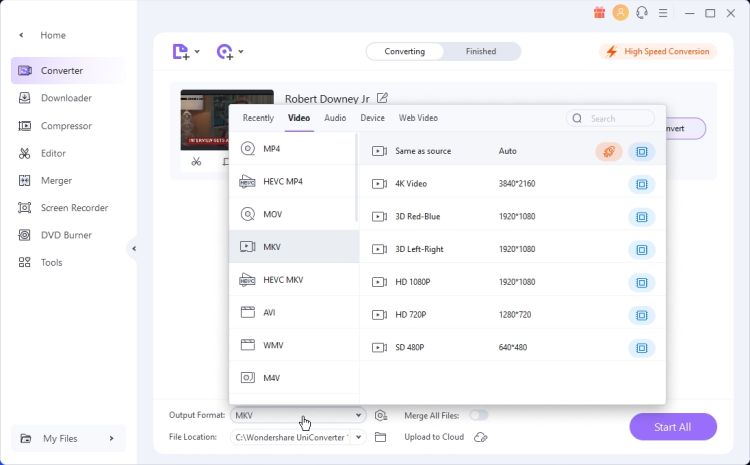750x465 pixels.
Task: Open the Output Format MKV dropdown
Action: (x=298, y=415)
